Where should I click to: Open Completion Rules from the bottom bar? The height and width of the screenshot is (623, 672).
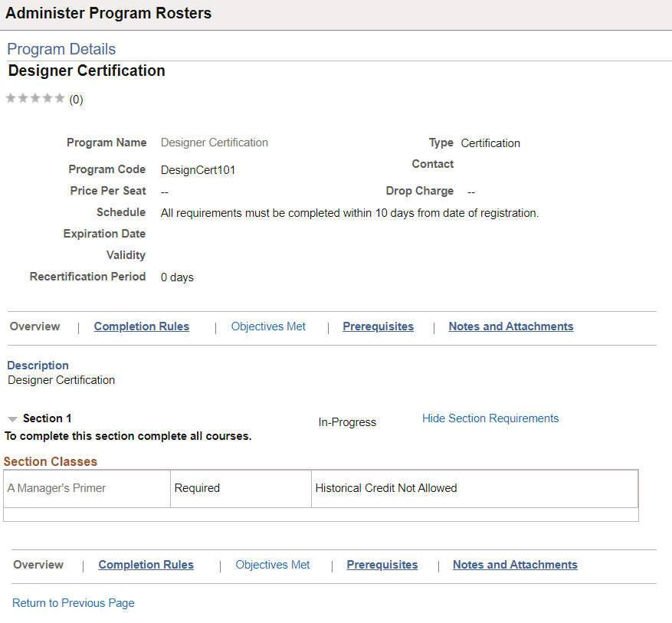pyautogui.click(x=146, y=565)
